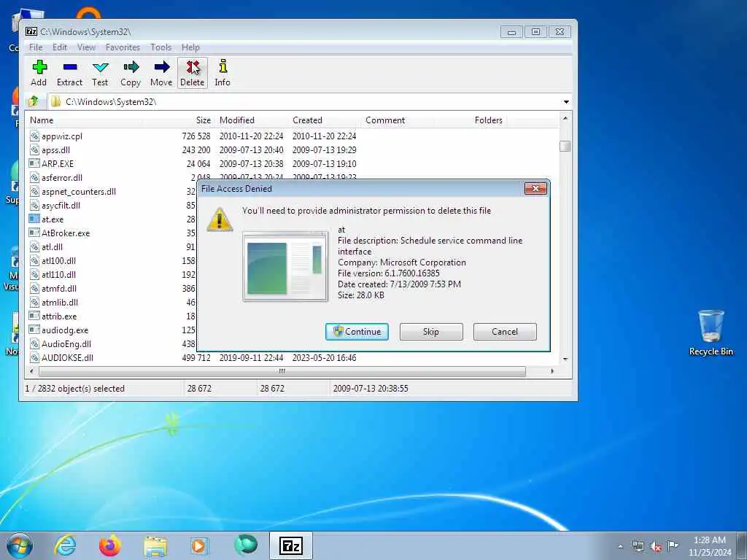
Task: Click the address path field C:\Windows\System32\
Action: [305, 102]
